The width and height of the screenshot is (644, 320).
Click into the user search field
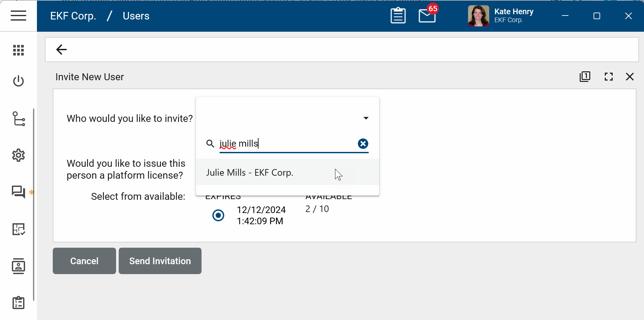click(x=287, y=144)
